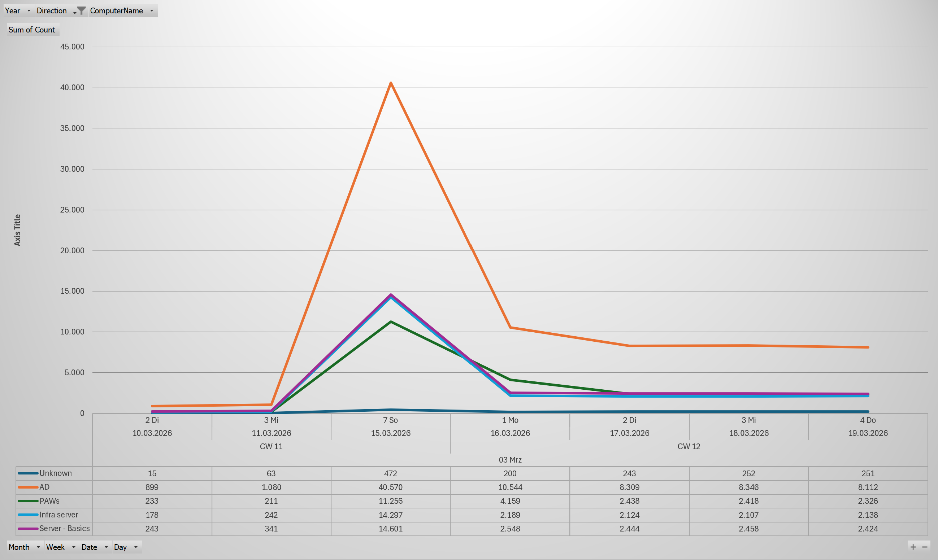Click the AD orange legend key
Viewport: 938px width, 560px height.
(x=27, y=487)
